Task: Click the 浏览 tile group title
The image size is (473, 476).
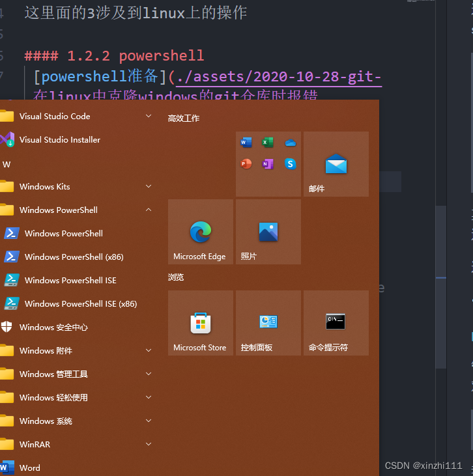Action: click(176, 277)
